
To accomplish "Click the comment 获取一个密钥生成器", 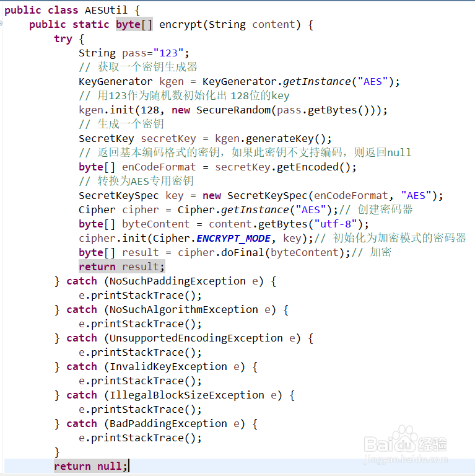I will pyautogui.click(x=138, y=67).
